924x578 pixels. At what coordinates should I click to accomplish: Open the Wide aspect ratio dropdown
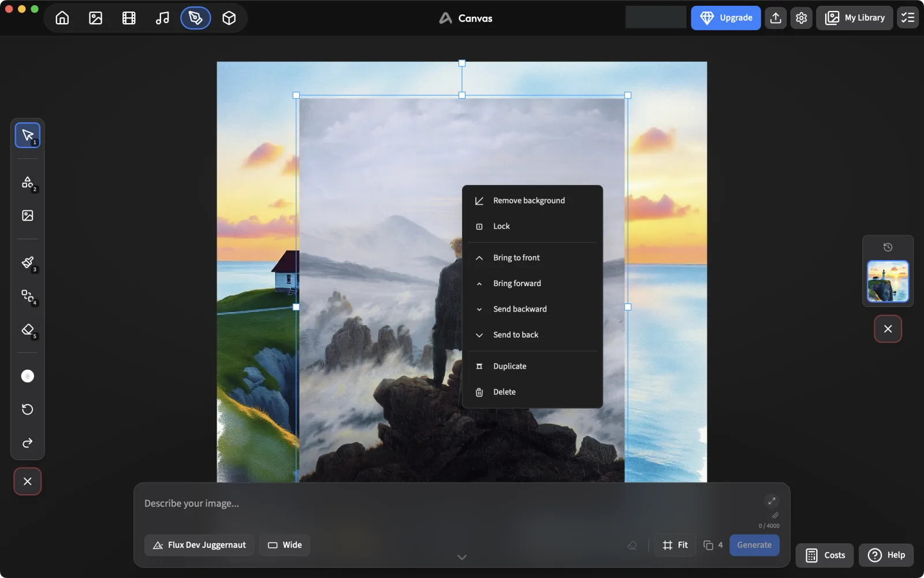285,545
